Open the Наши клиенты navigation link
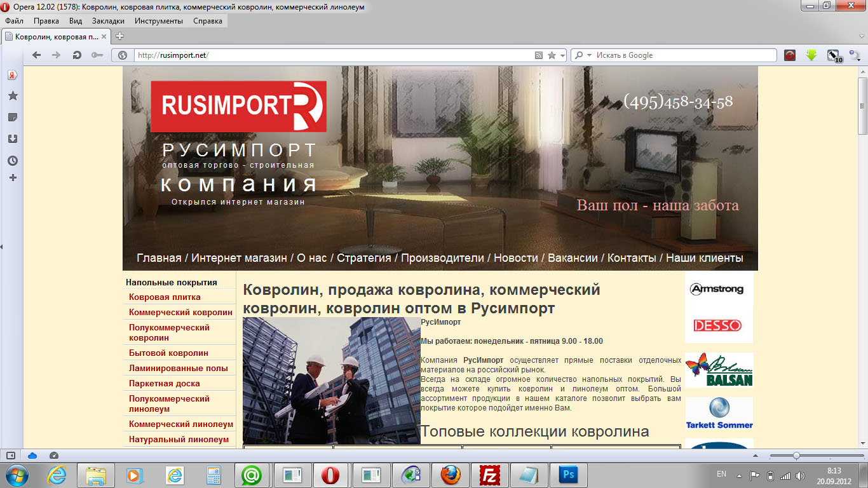The height and width of the screenshot is (488, 868). (x=704, y=258)
